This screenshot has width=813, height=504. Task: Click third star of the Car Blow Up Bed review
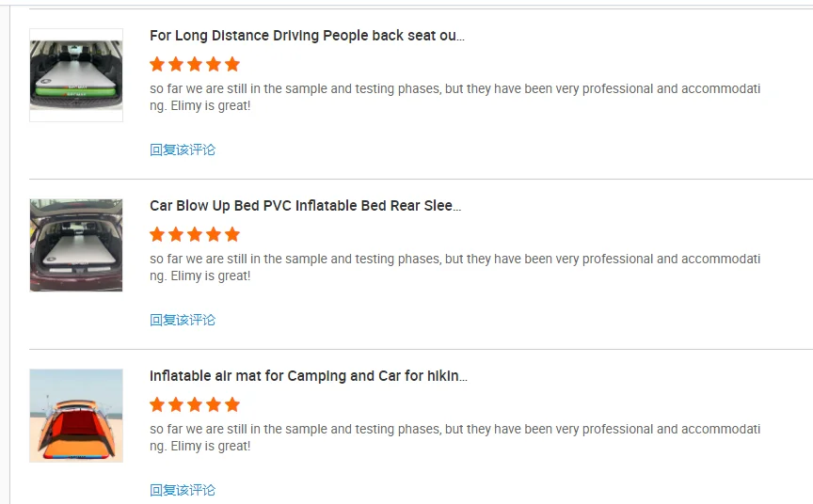point(195,234)
